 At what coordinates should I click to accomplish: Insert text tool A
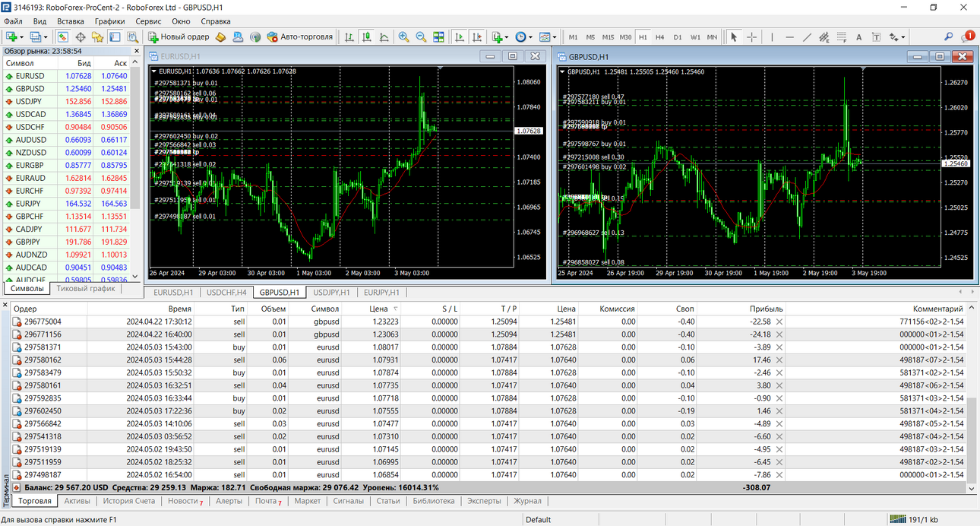pyautogui.click(x=859, y=36)
